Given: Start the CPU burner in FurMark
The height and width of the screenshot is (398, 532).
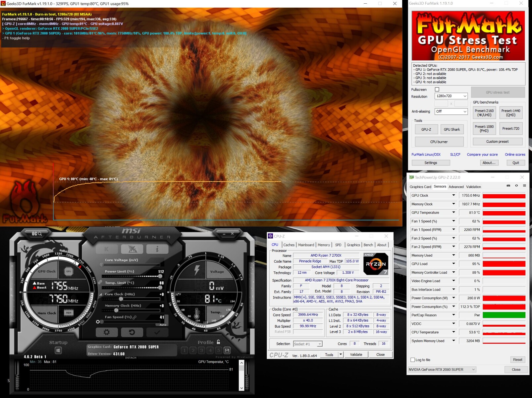Looking at the screenshot, I should [439, 142].
